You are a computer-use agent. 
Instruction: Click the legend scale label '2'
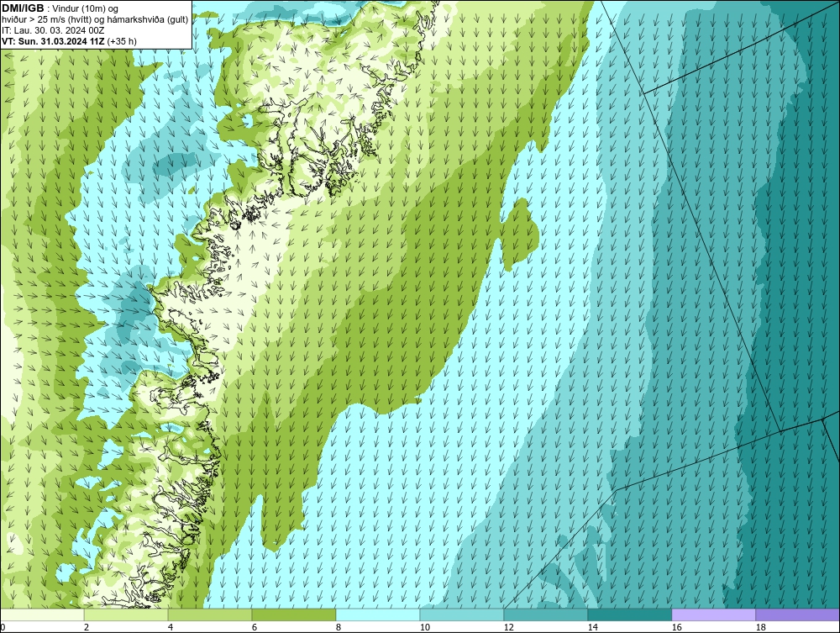87,627
